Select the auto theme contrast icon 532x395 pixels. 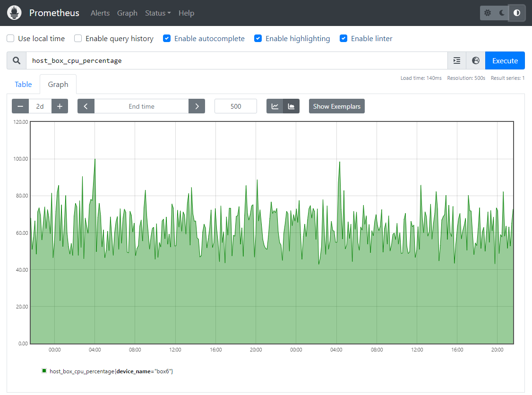point(516,13)
